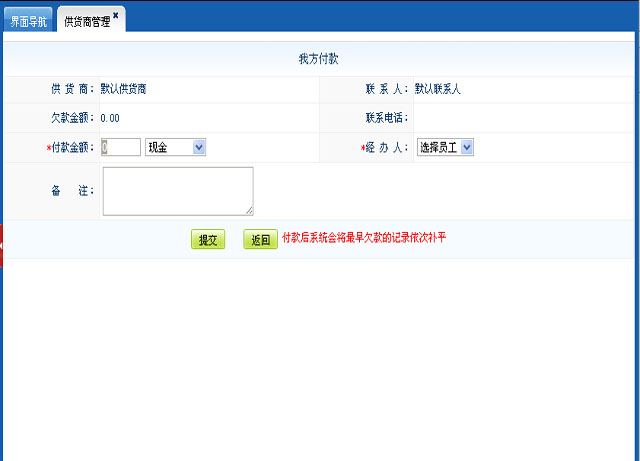Click the 返回 back button

[x=260, y=240]
